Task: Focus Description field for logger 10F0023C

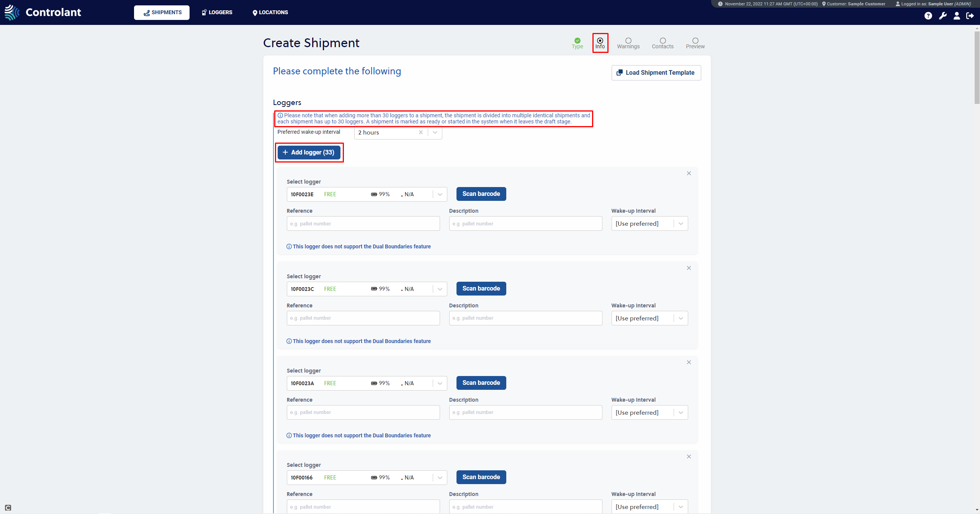Action: [x=525, y=318]
